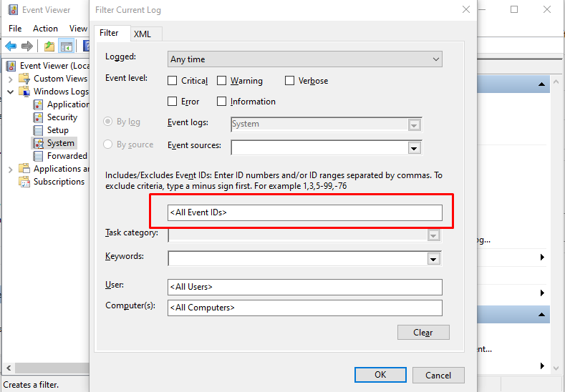Open the Keywords dropdown arrow
This screenshot has width=565, height=392.
(433, 258)
